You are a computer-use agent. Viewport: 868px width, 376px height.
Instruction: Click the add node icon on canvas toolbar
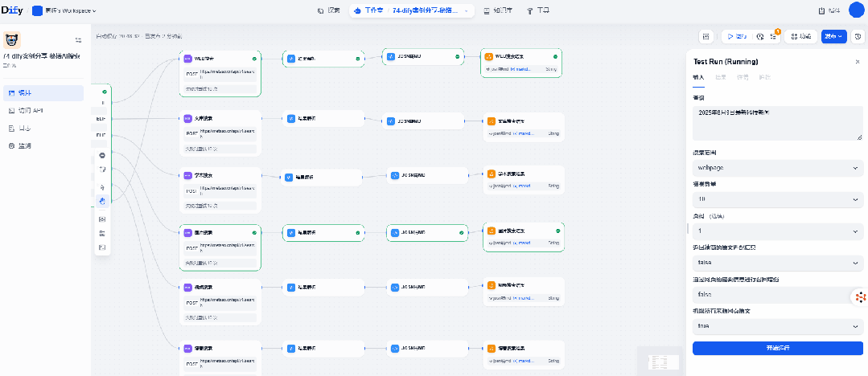102,154
